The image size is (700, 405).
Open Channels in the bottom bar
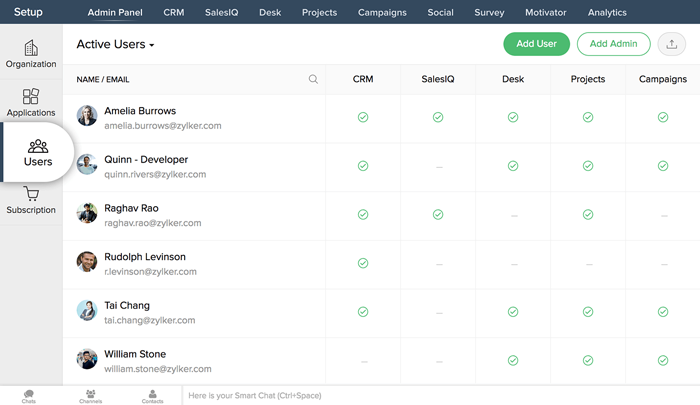(90, 396)
